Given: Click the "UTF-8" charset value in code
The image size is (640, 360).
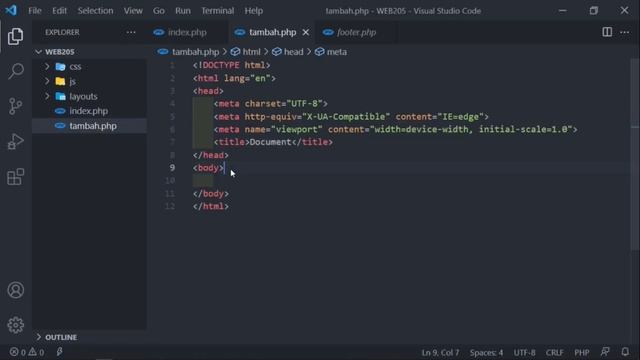Looking at the screenshot, I should [304, 104].
